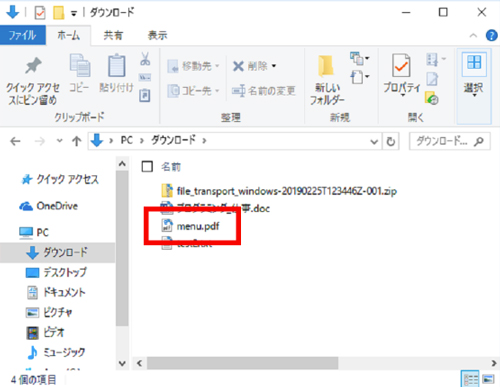Open Help with question mark icon
Image resolution: width=500 pixels, height=387 pixels.
[492, 35]
